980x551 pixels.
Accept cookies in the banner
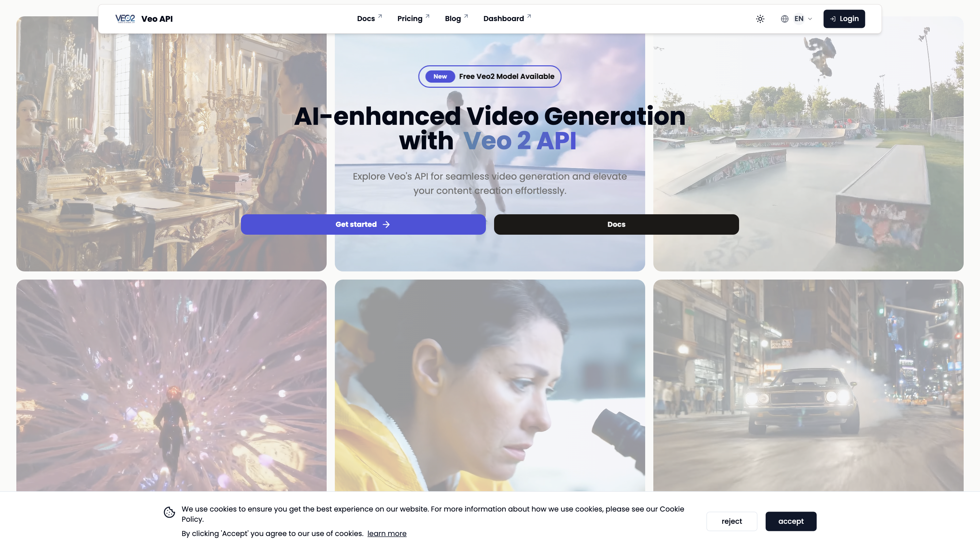tap(790, 521)
